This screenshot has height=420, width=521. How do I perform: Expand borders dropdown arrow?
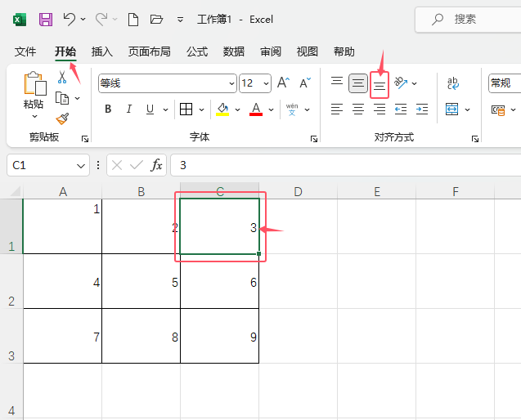coord(202,109)
